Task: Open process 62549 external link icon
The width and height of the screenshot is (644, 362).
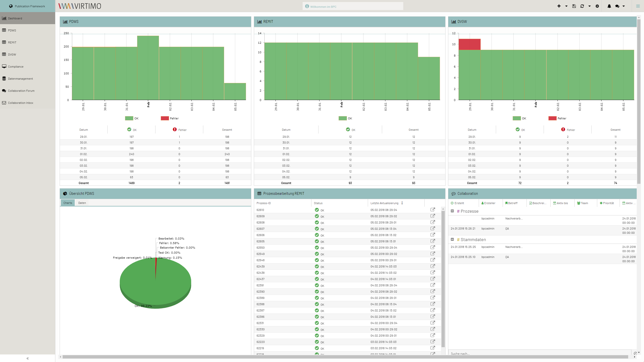Action: click(433, 254)
